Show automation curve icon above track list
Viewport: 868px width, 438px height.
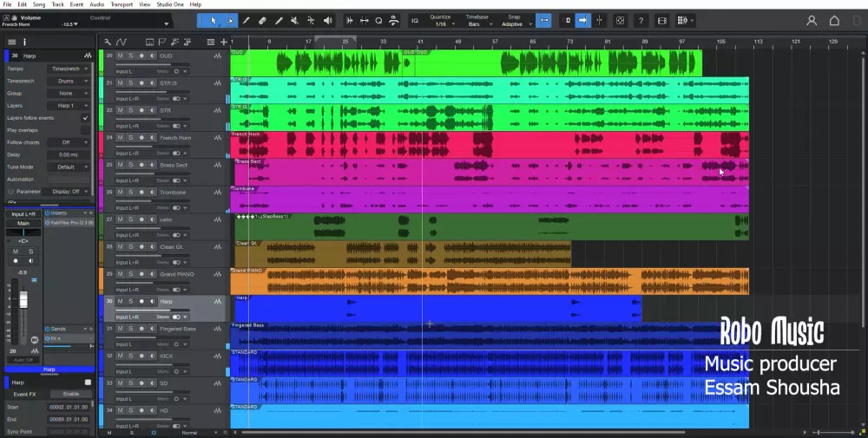click(122, 42)
